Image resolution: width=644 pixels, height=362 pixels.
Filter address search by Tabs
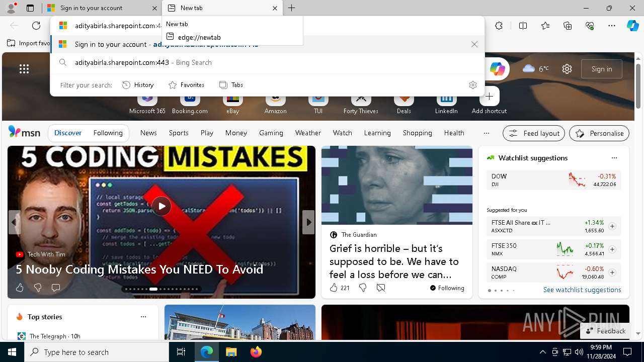tap(231, 85)
